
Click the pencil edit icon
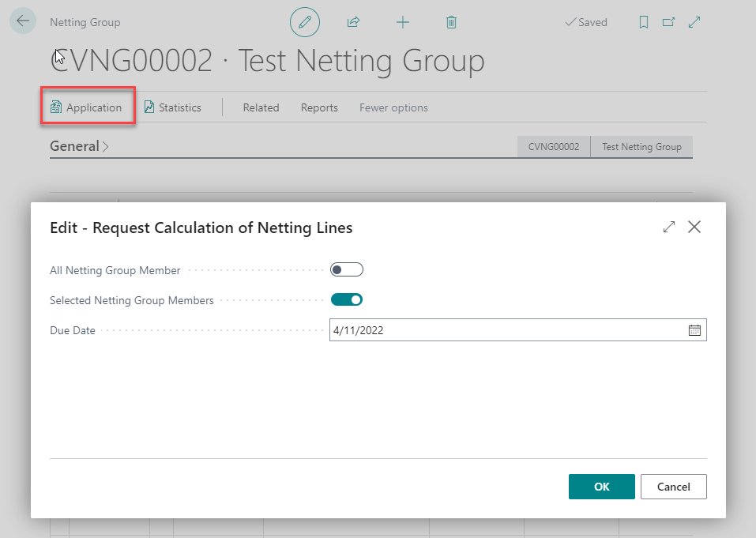pyautogui.click(x=305, y=22)
